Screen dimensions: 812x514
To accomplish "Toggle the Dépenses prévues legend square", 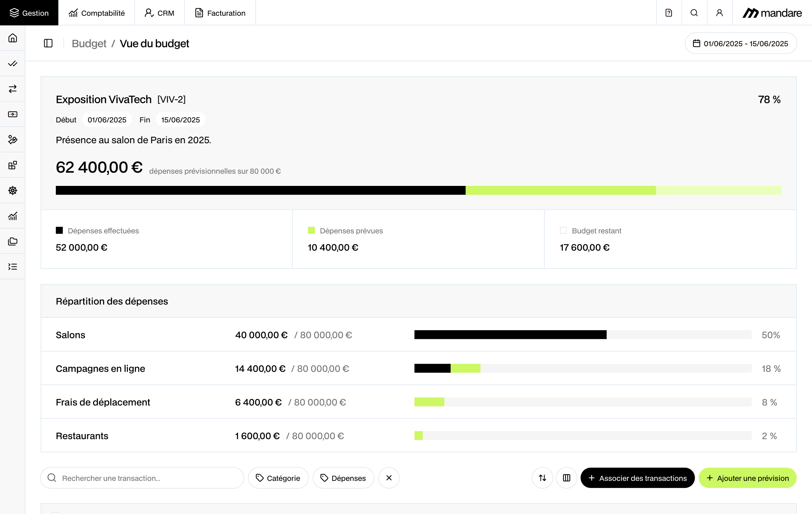I will pyautogui.click(x=311, y=231).
